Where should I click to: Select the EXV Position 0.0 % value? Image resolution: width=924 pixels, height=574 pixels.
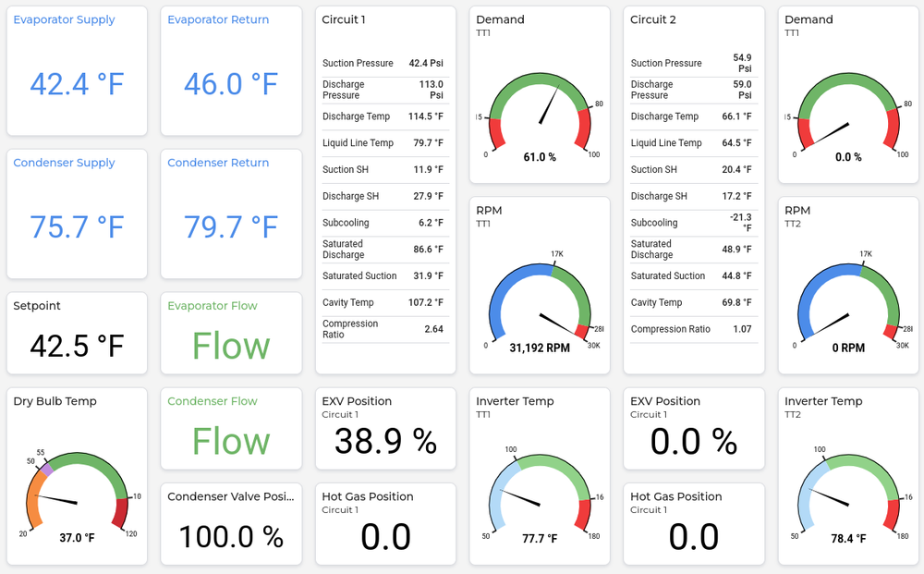(x=694, y=442)
